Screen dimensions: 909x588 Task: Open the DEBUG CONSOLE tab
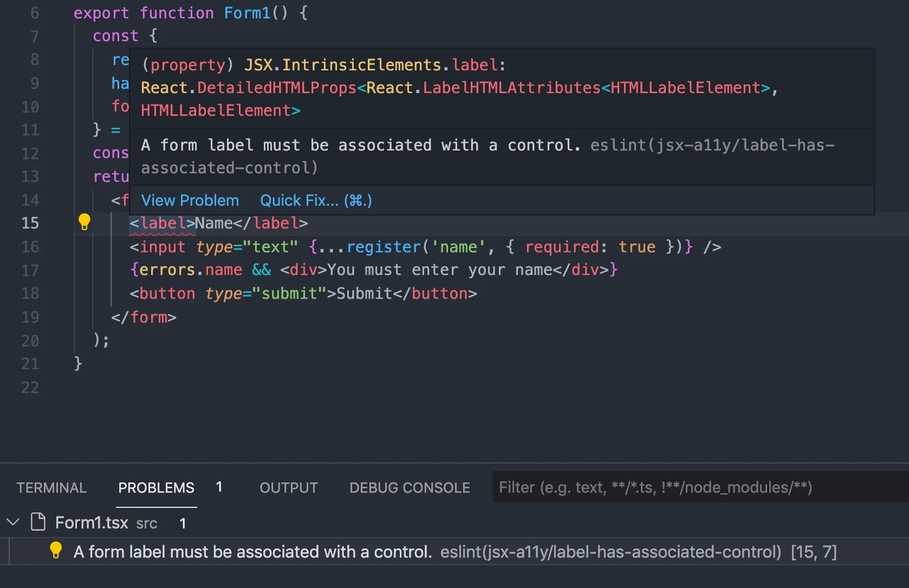click(410, 487)
